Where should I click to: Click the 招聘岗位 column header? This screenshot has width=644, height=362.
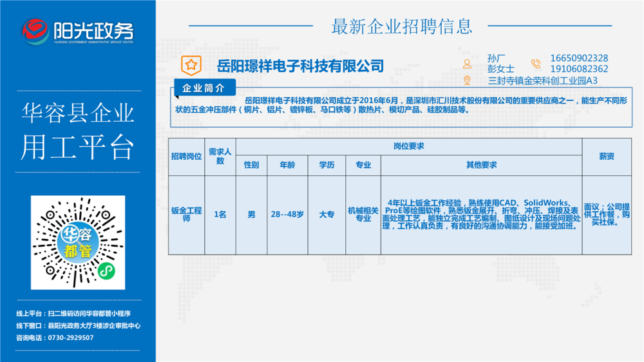click(186, 157)
